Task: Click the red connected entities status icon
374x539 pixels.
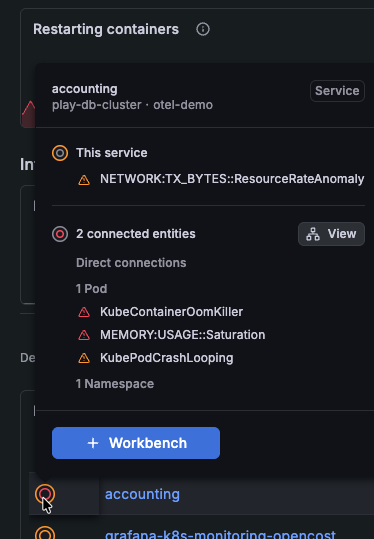Action: [60, 234]
